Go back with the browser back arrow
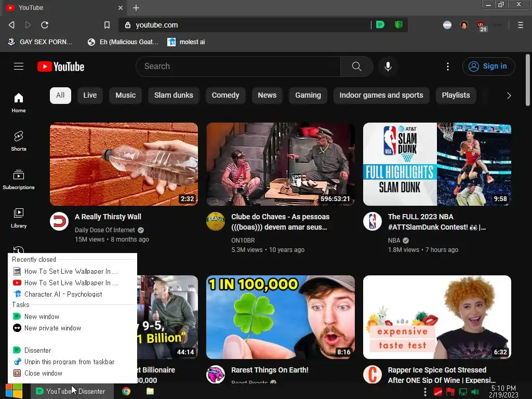 (11, 25)
